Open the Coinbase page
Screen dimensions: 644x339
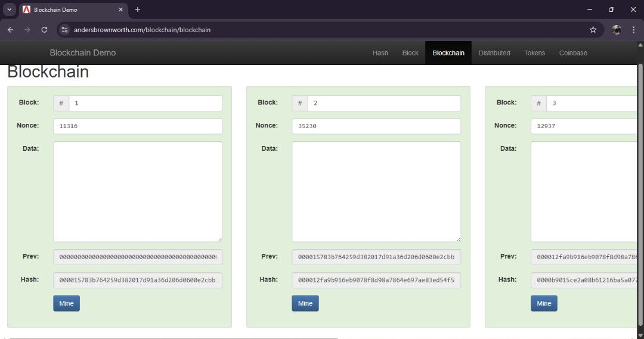pyautogui.click(x=573, y=53)
